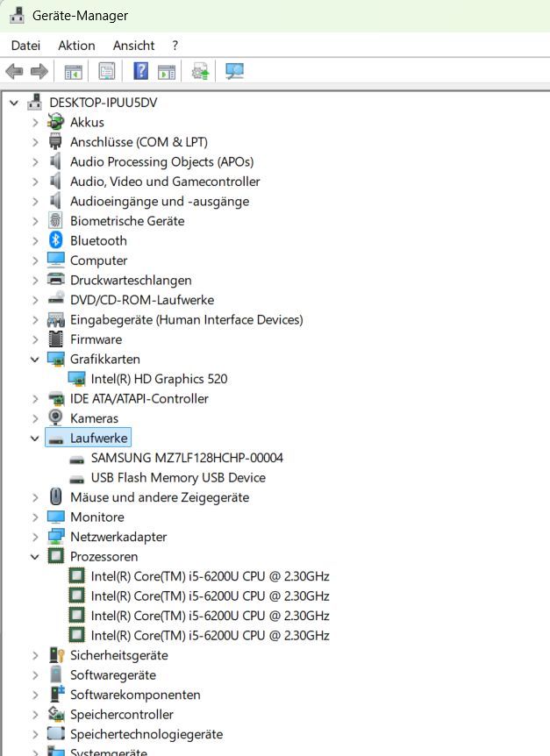This screenshot has height=756, width=550.
Task: Click the update driver toolbar icon
Action: 201,71
